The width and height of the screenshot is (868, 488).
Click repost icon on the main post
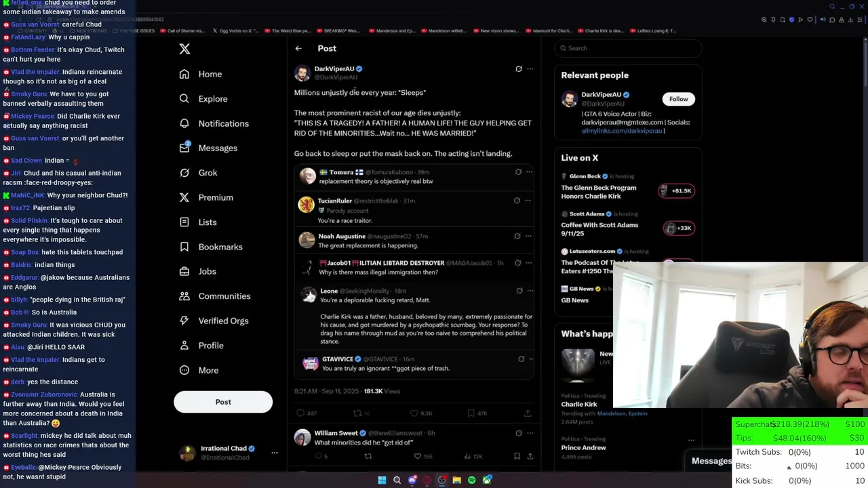click(357, 413)
